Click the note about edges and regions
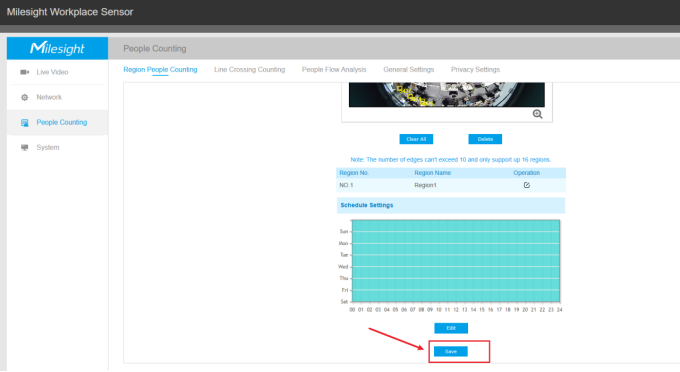Viewport: 680px width, 372px height. point(451,160)
